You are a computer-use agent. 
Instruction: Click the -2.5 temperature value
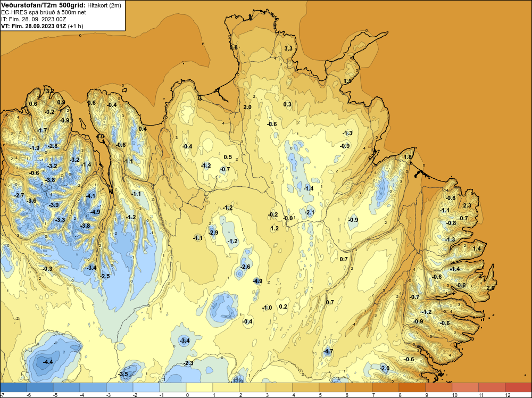[x=105, y=277]
